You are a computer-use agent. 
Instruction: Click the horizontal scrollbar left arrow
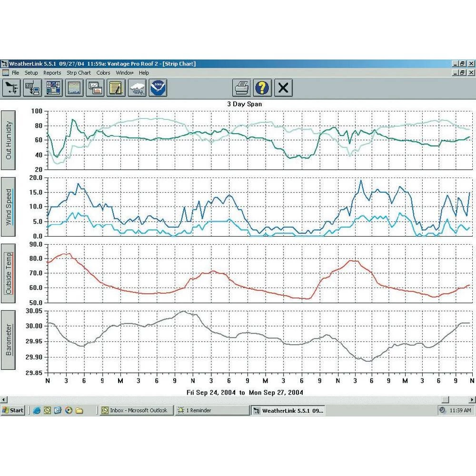pos(4,400)
